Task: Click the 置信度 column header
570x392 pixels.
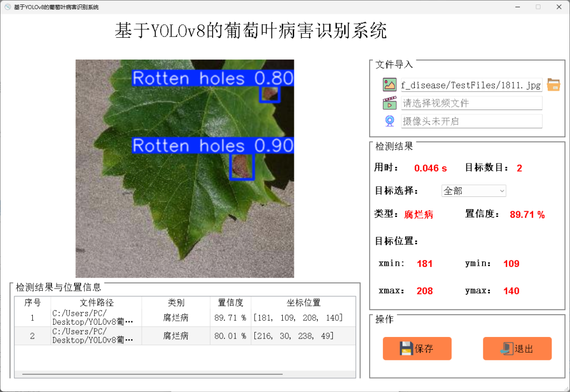Action: tap(230, 303)
